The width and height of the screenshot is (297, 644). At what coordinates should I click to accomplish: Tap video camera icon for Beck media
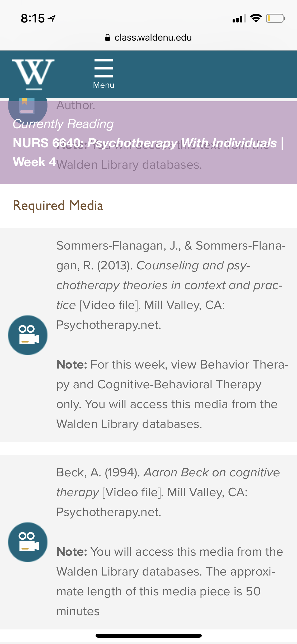coord(28,542)
